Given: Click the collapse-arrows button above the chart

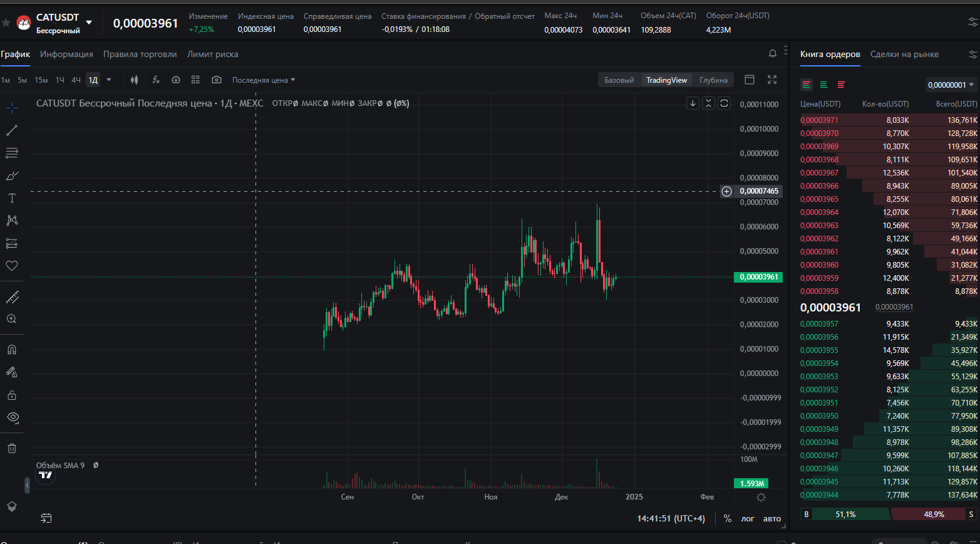Looking at the screenshot, I should point(708,103).
